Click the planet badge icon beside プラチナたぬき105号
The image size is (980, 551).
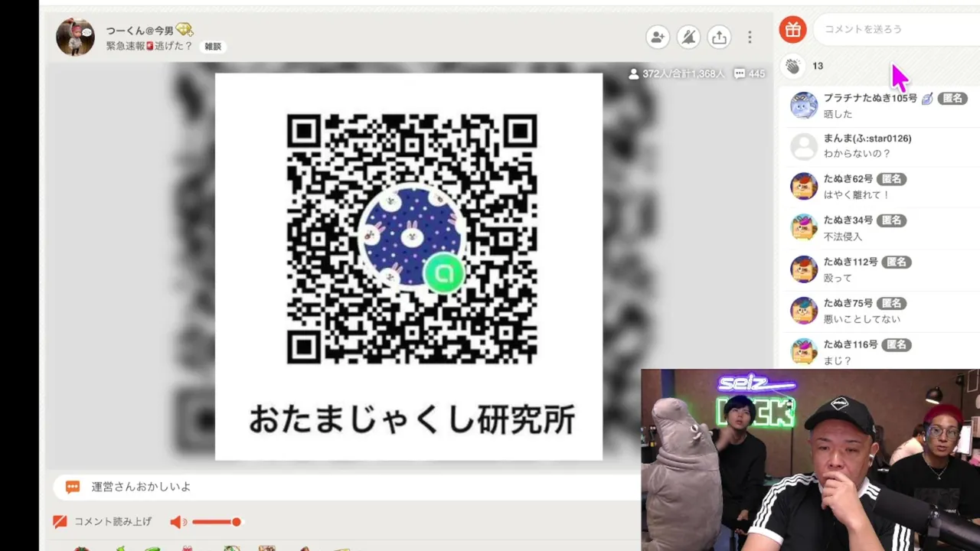[x=927, y=98]
